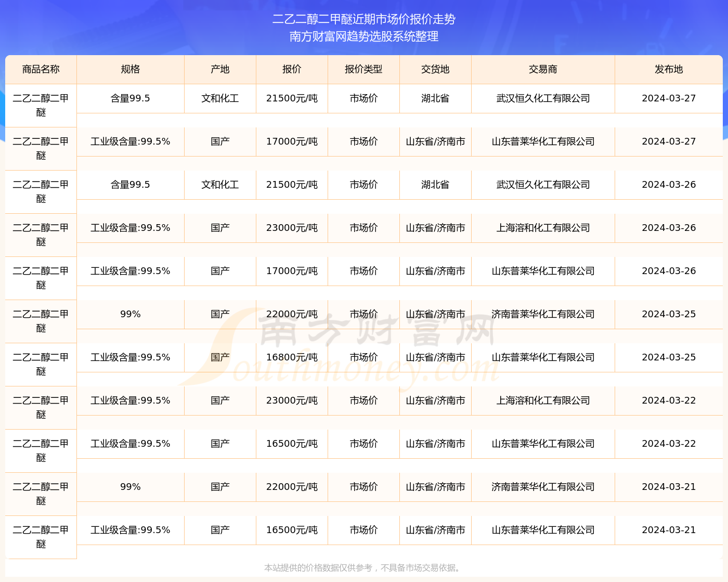Click the date 2024-03-27 for 山东普莱华化工有限公司
This screenshot has height=582, width=728.
(669, 141)
